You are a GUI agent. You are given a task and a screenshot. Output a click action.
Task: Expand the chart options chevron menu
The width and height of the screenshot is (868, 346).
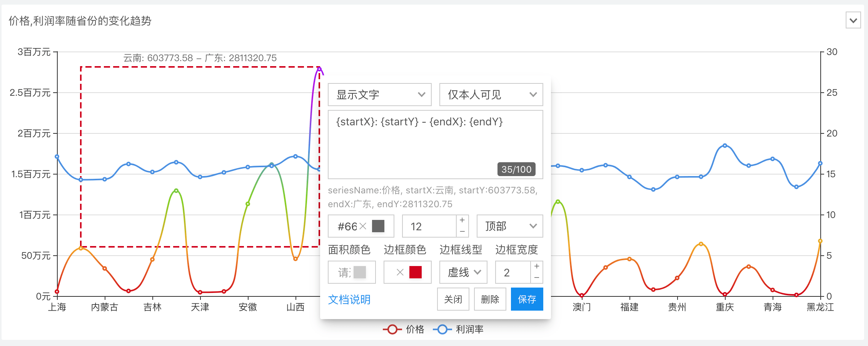[x=853, y=20]
